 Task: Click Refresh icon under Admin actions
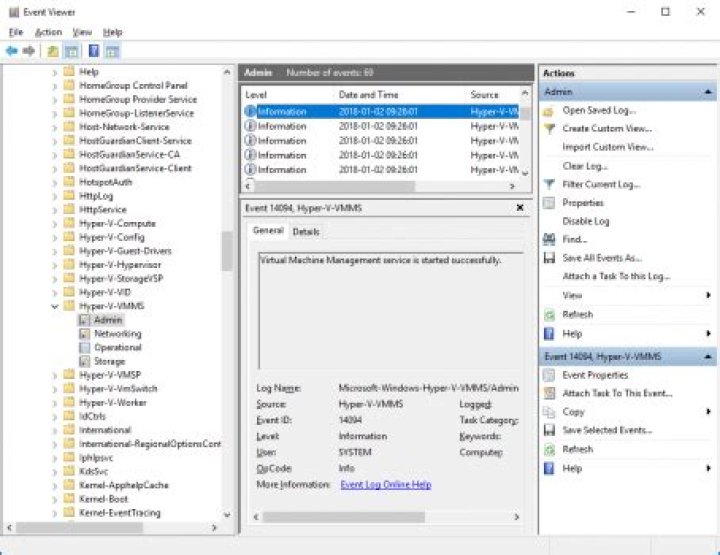click(x=549, y=315)
